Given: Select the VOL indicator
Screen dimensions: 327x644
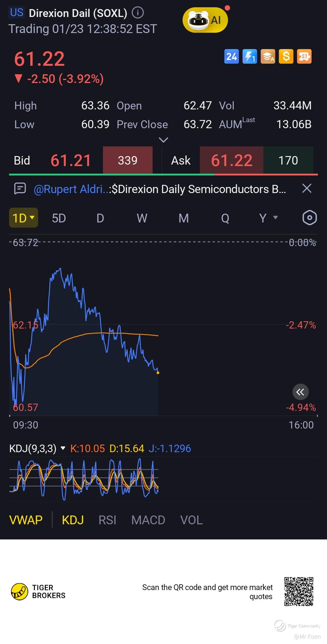Looking at the screenshot, I should pos(191,520).
